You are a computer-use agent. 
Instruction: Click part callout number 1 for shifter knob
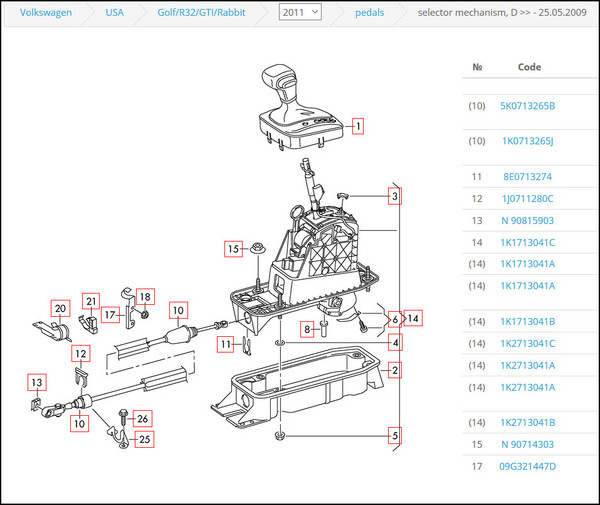click(357, 127)
